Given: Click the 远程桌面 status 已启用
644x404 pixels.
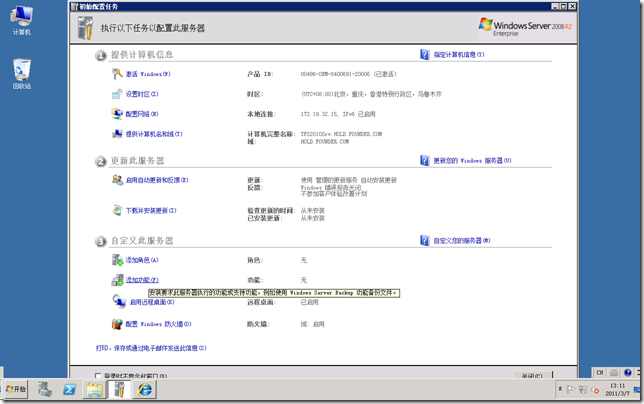Looking at the screenshot, I should 309,302.
